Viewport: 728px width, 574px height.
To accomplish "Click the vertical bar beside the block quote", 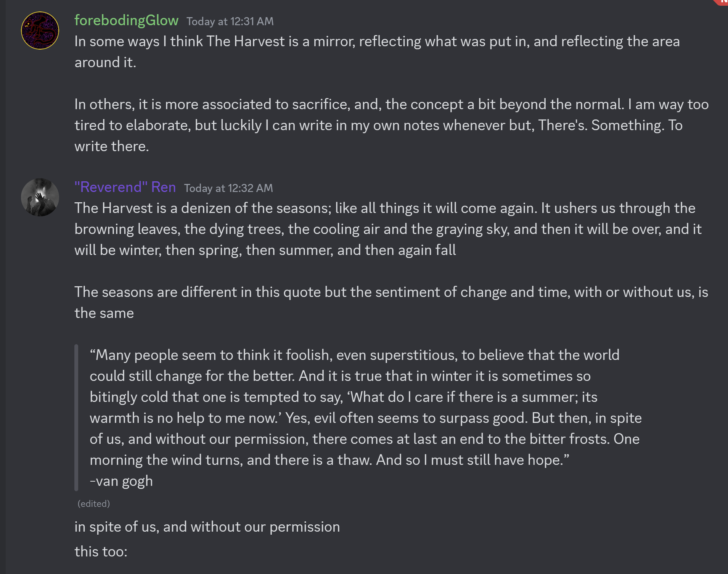I will [76, 417].
